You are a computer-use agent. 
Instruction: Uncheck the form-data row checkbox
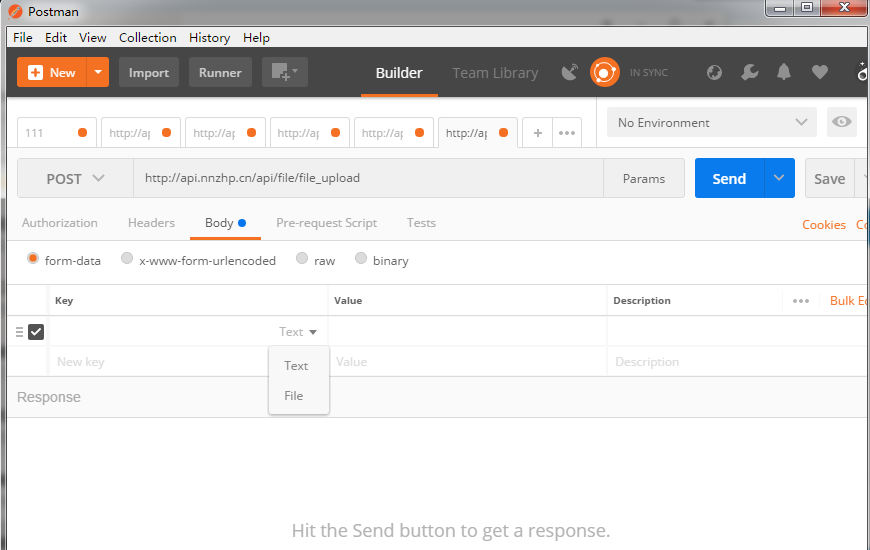click(x=36, y=332)
